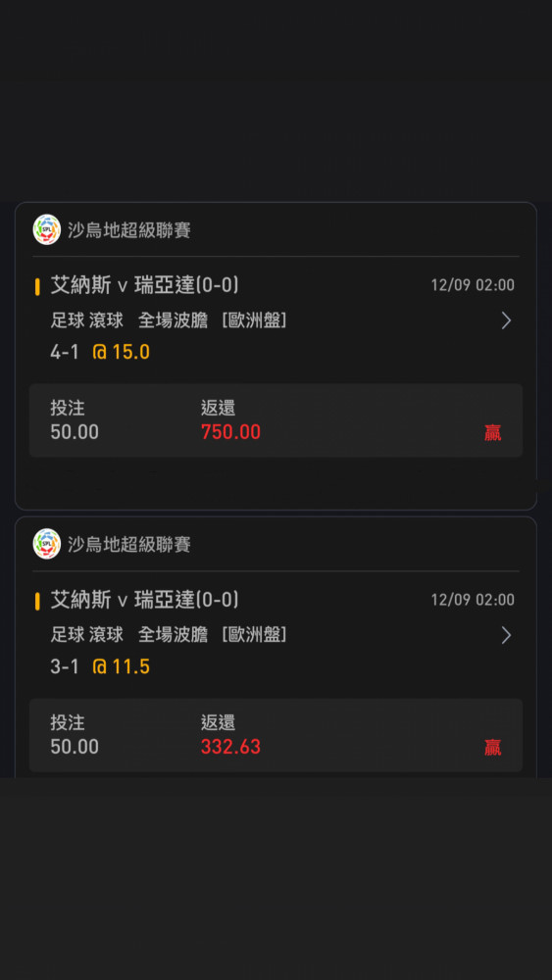Tap the 3-1 @11.5 odds selection
552x980 pixels.
(x=100, y=666)
